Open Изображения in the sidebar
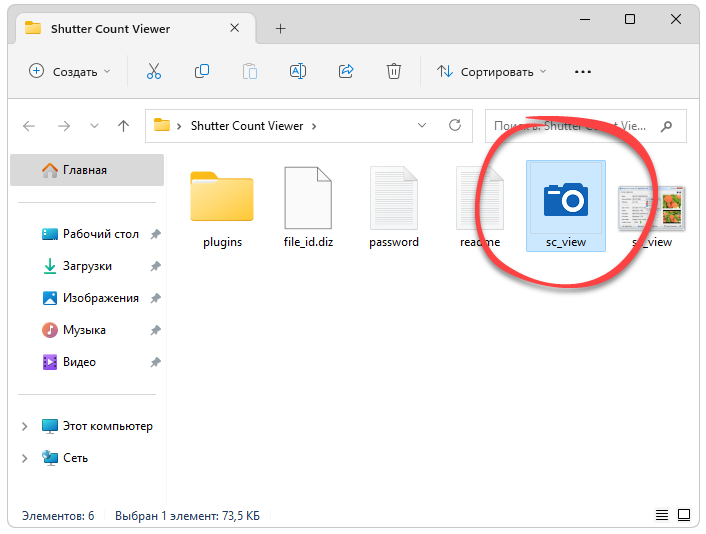 tap(100, 298)
